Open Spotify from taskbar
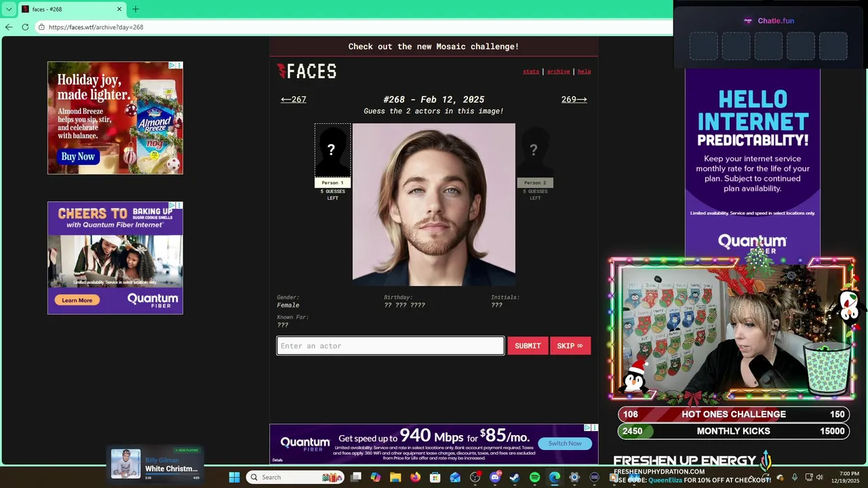This screenshot has width=868, height=488. [534, 477]
